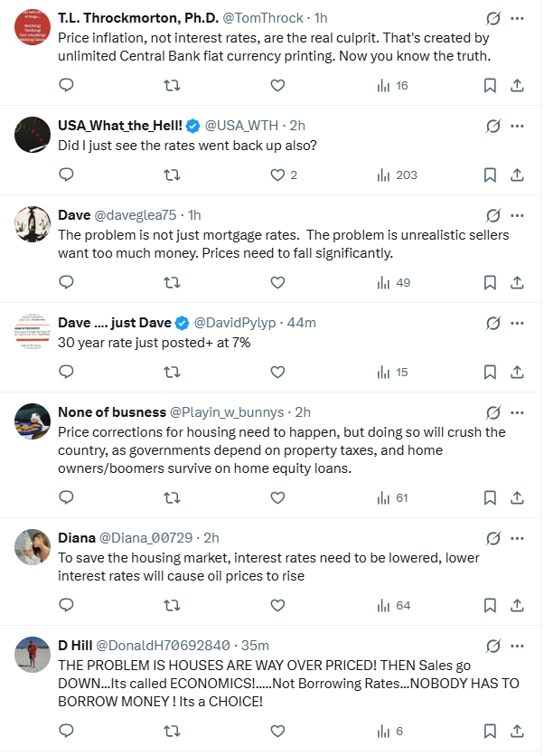Expand three-dot menu on daveglea75's tweet
Screen dimensions: 544x756
pyautogui.click(x=517, y=215)
